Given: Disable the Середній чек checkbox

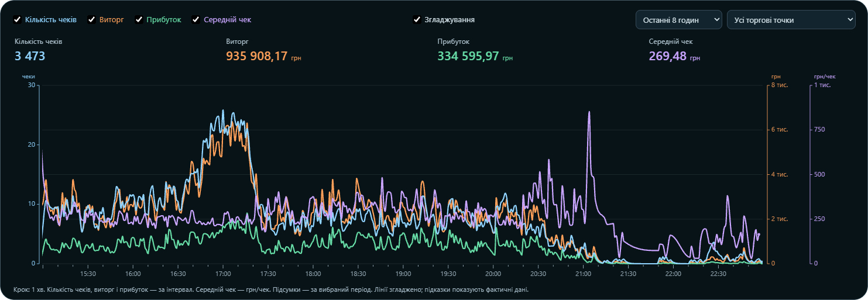Looking at the screenshot, I should click(x=196, y=19).
